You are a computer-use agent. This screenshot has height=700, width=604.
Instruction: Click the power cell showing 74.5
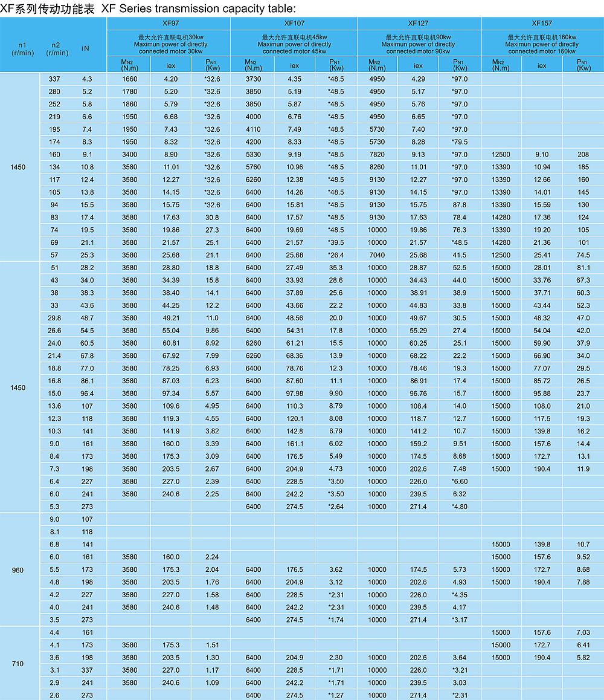583,255
